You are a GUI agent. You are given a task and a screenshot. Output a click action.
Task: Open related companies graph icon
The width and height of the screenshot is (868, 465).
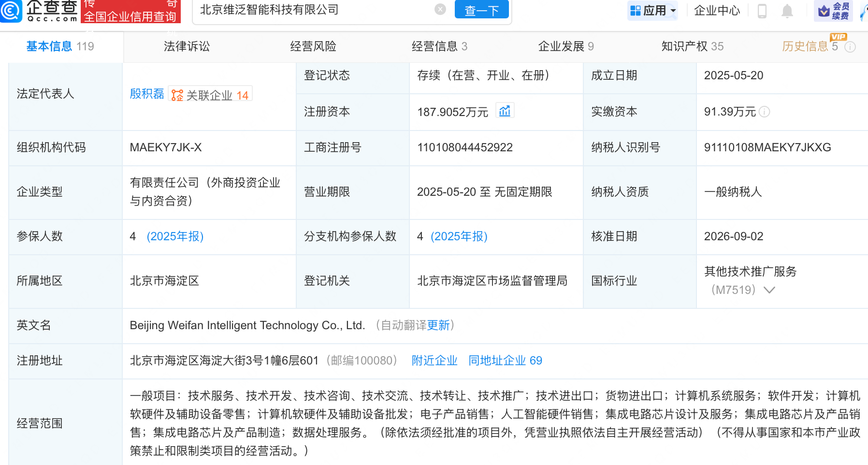click(x=177, y=95)
